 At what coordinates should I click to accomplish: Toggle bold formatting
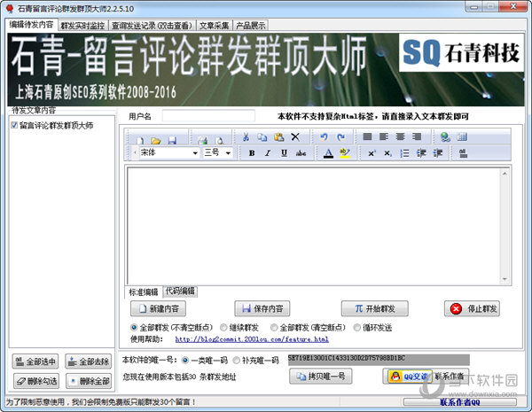tap(252, 153)
